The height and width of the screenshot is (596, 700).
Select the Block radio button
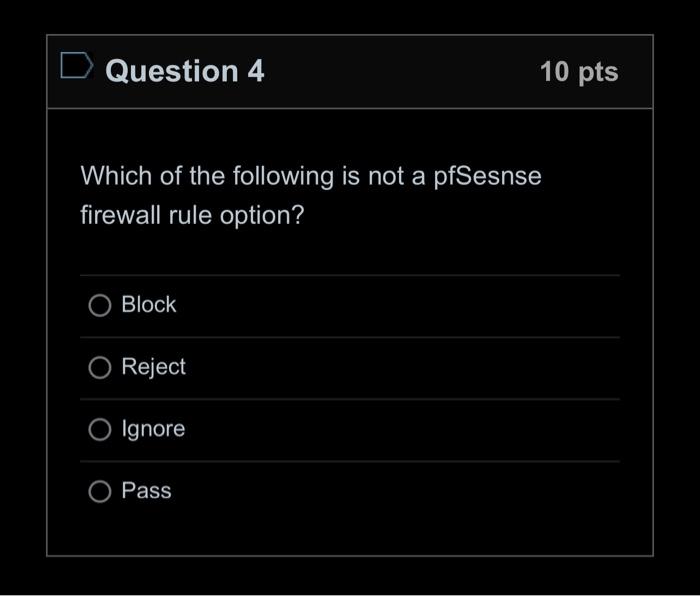coord(99,306)
